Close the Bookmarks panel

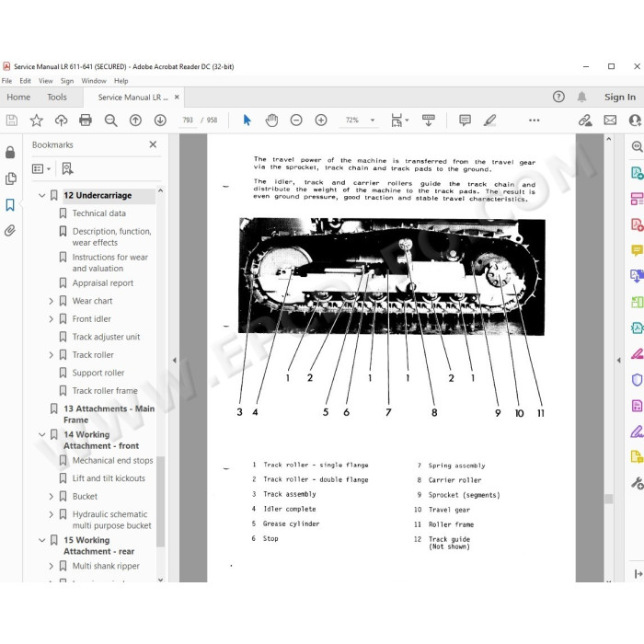[x=153, y=144]
